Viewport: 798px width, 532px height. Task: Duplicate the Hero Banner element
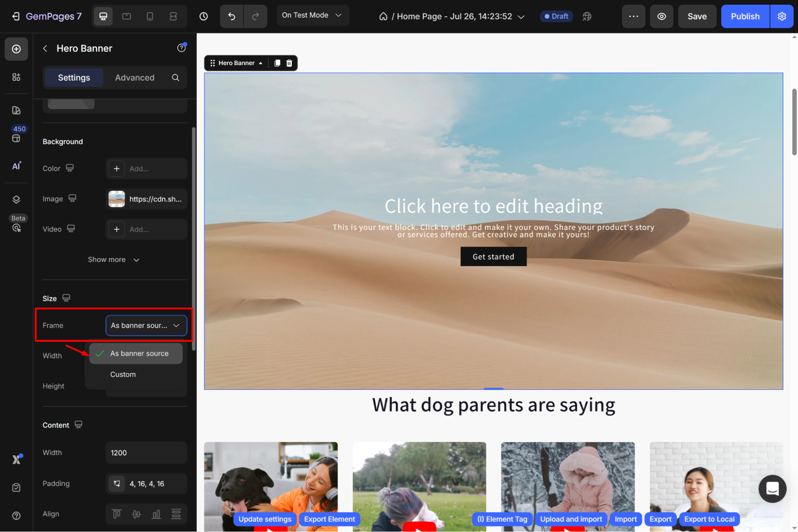277,63
